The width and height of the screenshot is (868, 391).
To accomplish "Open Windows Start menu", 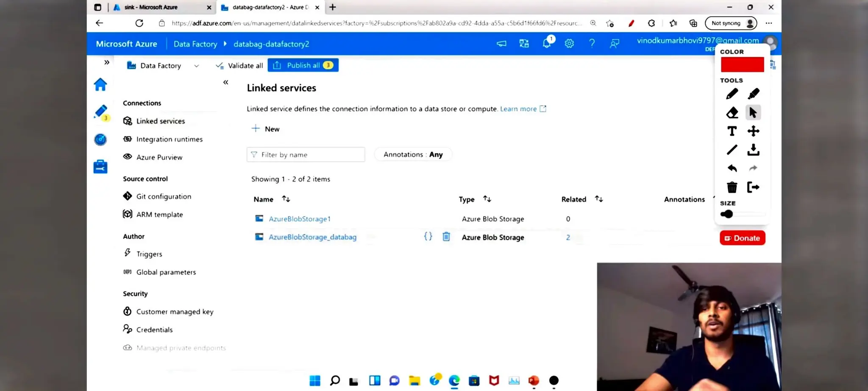I will [x=315, y=380].
